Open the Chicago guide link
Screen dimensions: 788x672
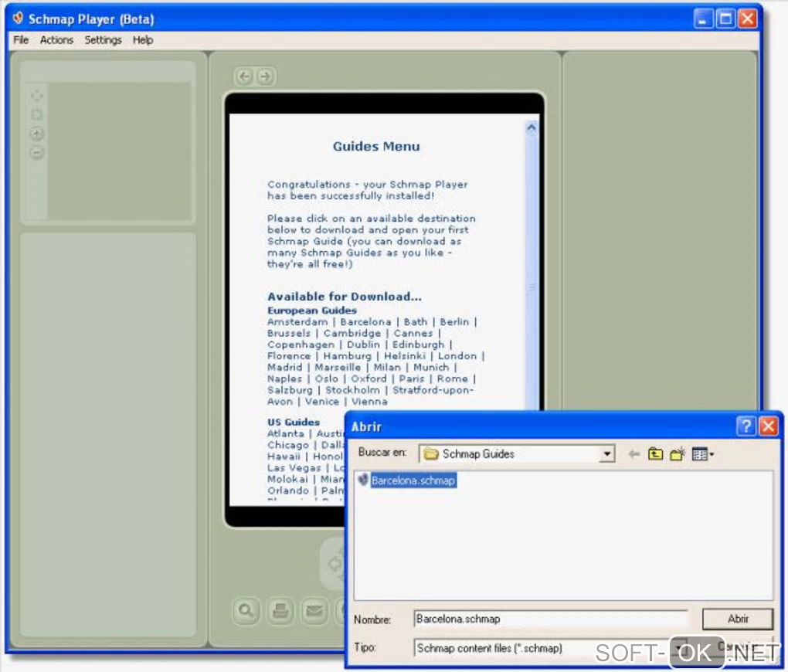(x=288, y=446)
